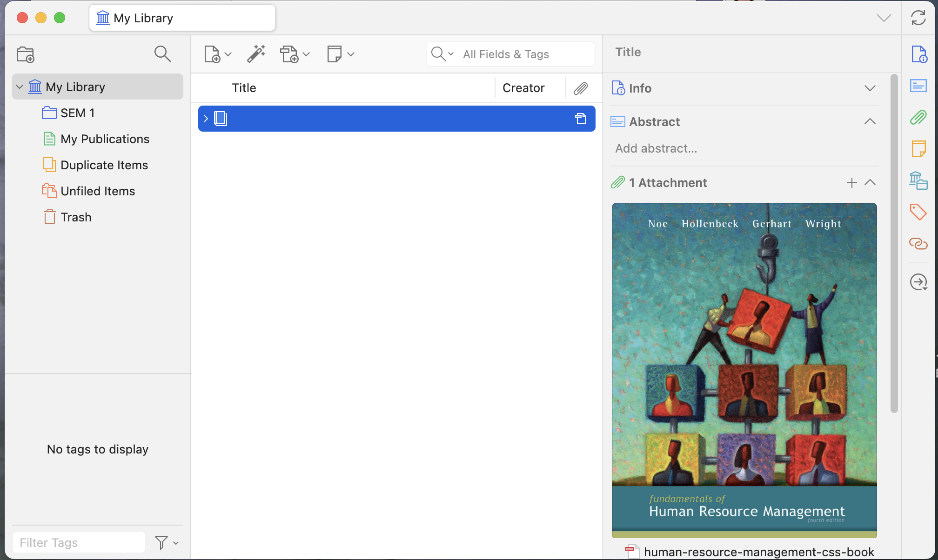Image resolution: width=938 pixels, height=560 pixels.
Task: Open the Related section link icon
Action: click(x=918, y=243)
